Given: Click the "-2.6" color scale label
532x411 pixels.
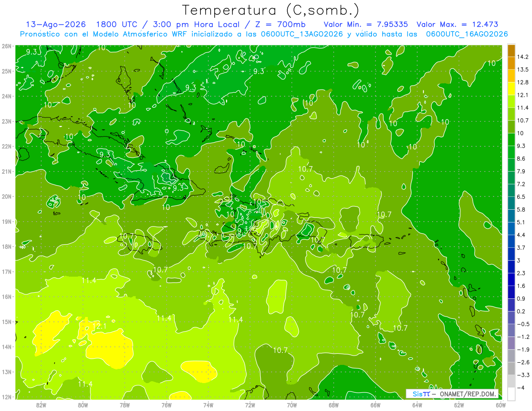Looking at the screenshot, I should [x=523, y=362].
